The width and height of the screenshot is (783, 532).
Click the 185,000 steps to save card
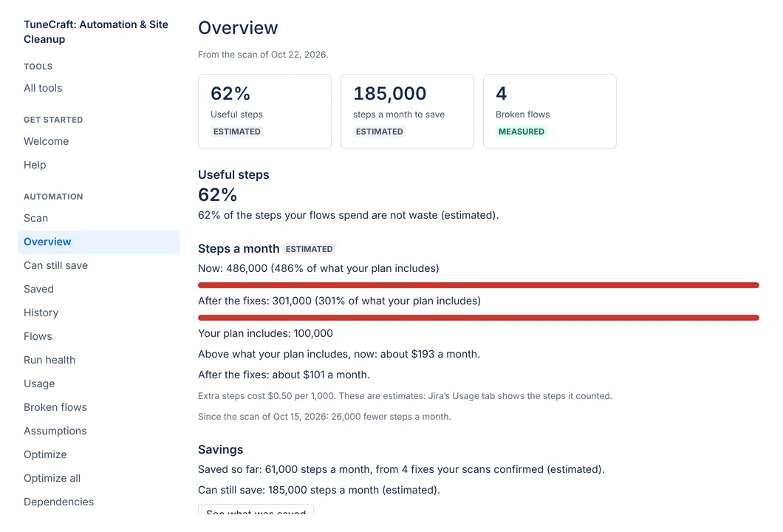click(x=407, y=112)
